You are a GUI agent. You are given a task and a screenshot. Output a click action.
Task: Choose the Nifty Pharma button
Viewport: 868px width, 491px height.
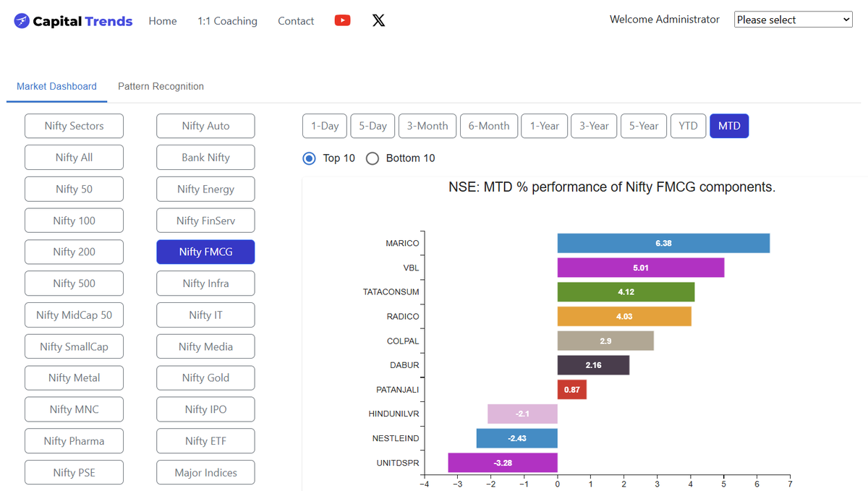coord(74,441)
